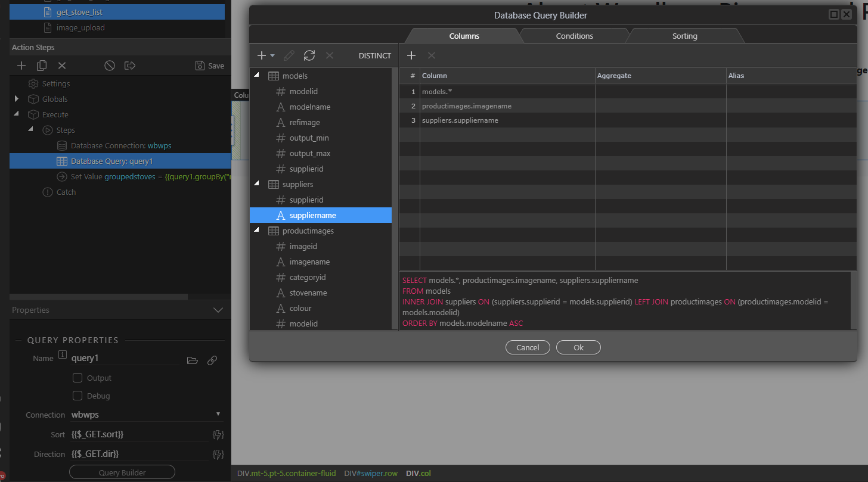Enable the Output checkbox

pos(77,378)
